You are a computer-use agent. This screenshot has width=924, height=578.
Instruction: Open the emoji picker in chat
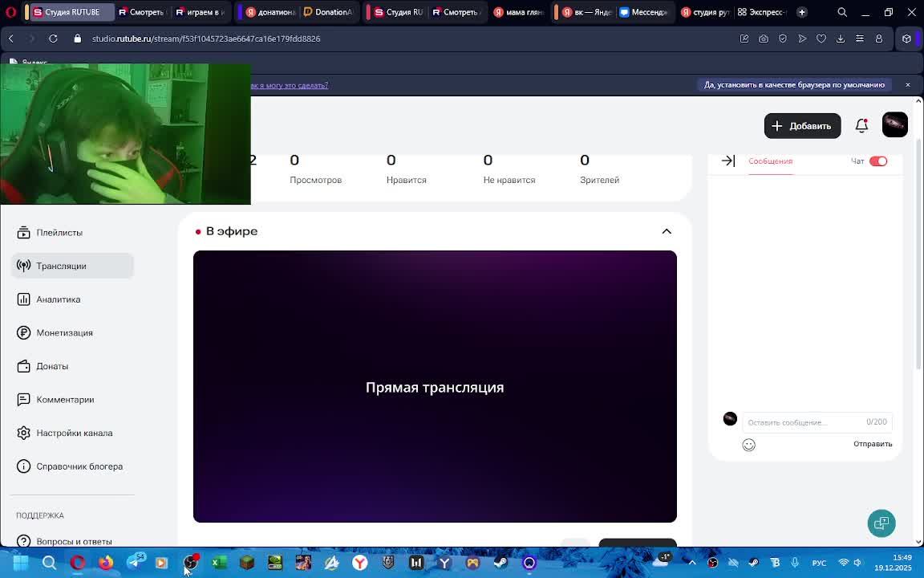[748, 445]
